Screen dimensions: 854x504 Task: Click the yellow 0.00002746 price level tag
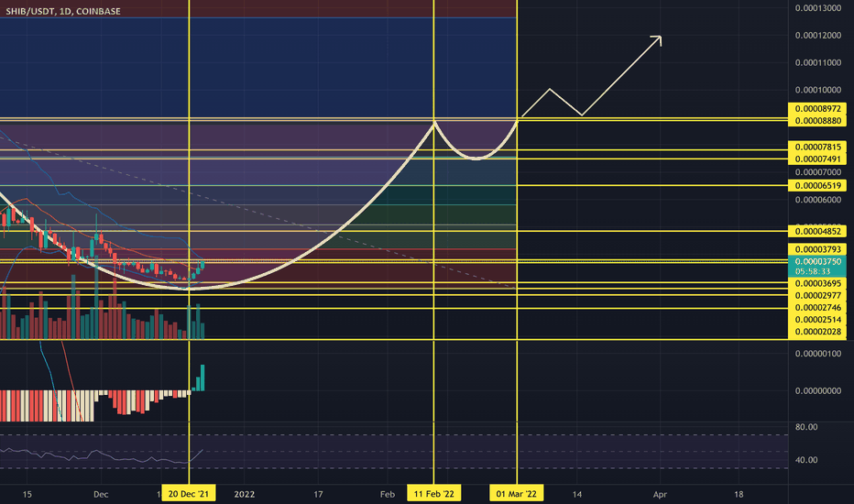pos(817,307)
